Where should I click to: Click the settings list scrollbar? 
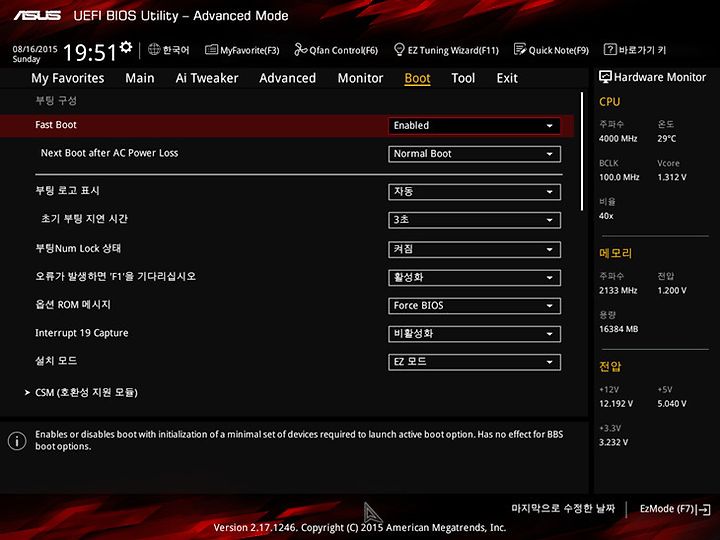[x=582, y=152]
